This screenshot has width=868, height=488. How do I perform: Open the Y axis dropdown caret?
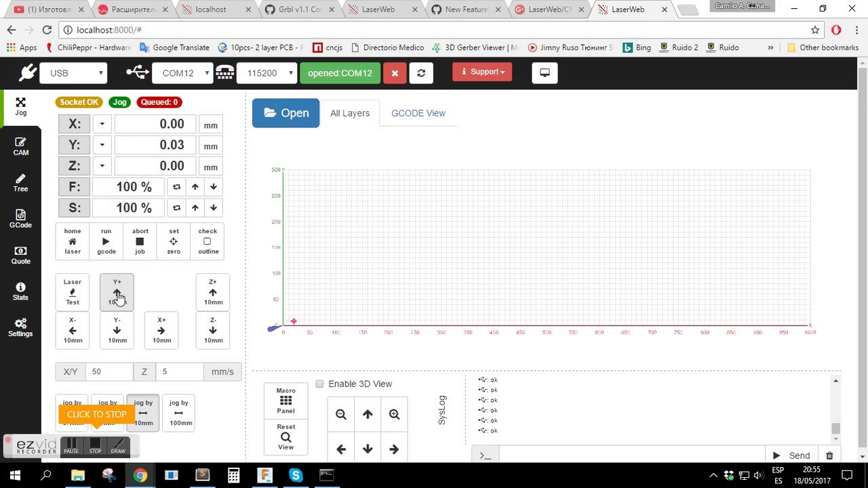(x=102, y=145)
